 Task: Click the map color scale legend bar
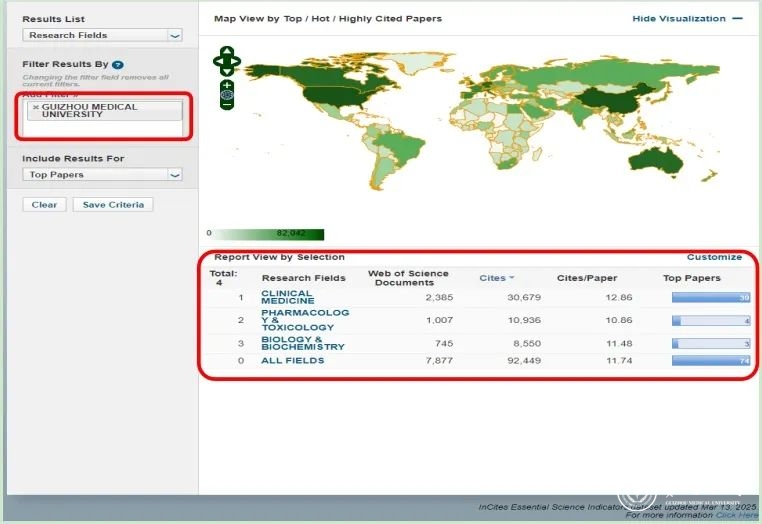pyautogui.click(x=269, y=234)
